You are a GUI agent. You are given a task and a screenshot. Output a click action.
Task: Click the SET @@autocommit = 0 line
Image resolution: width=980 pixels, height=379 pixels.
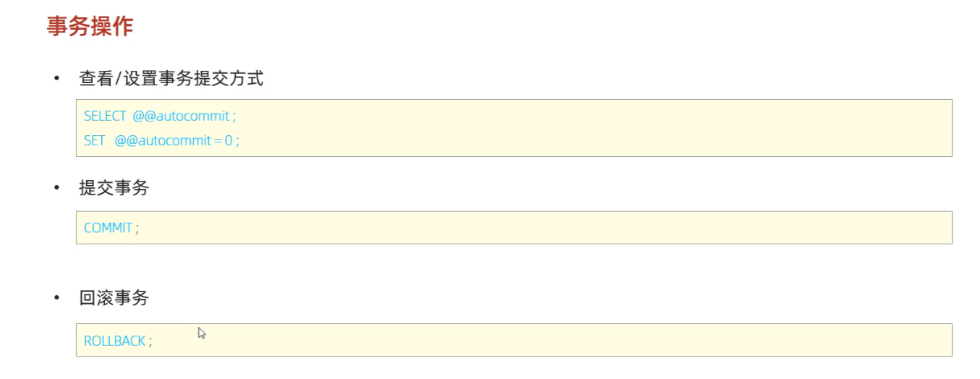click(x=161, y=140)
